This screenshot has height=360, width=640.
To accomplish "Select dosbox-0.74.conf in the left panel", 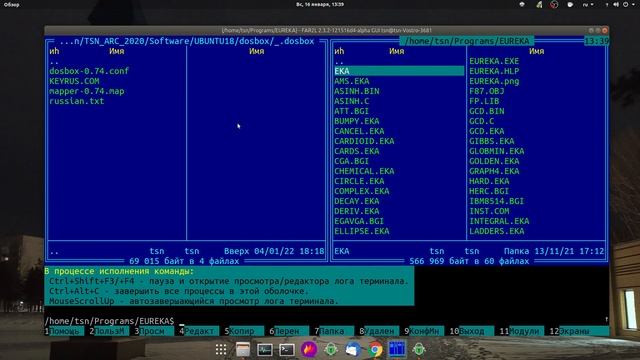I will click(x=89, y=71).
